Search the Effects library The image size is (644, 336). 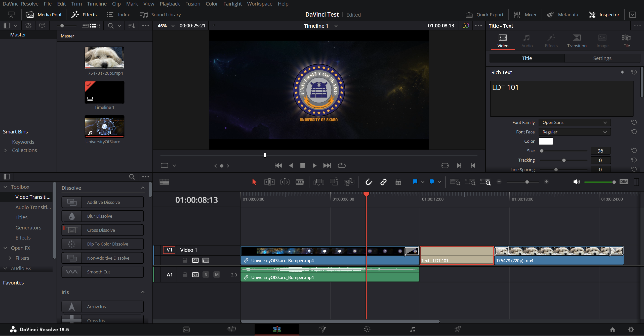[132, 177]
